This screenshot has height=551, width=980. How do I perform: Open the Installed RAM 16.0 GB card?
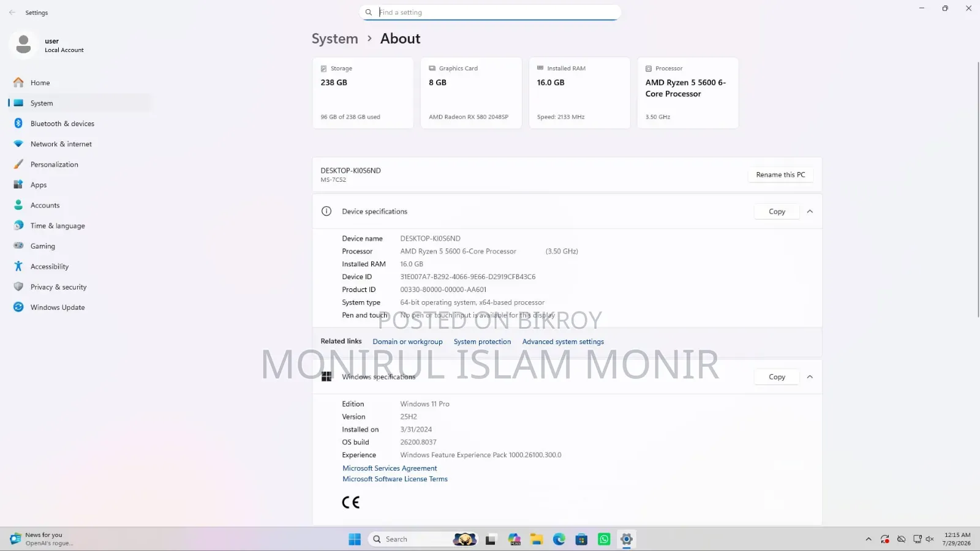coord(579,93)
